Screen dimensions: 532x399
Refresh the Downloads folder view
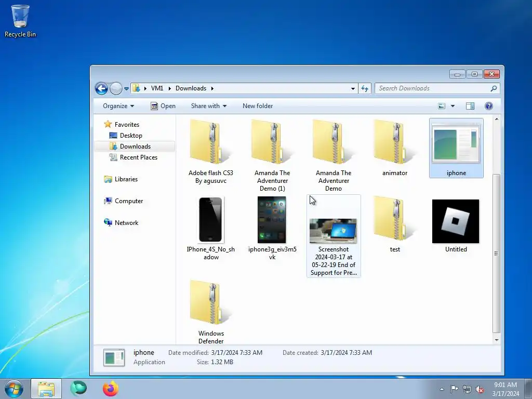click(x=365, y=88)
